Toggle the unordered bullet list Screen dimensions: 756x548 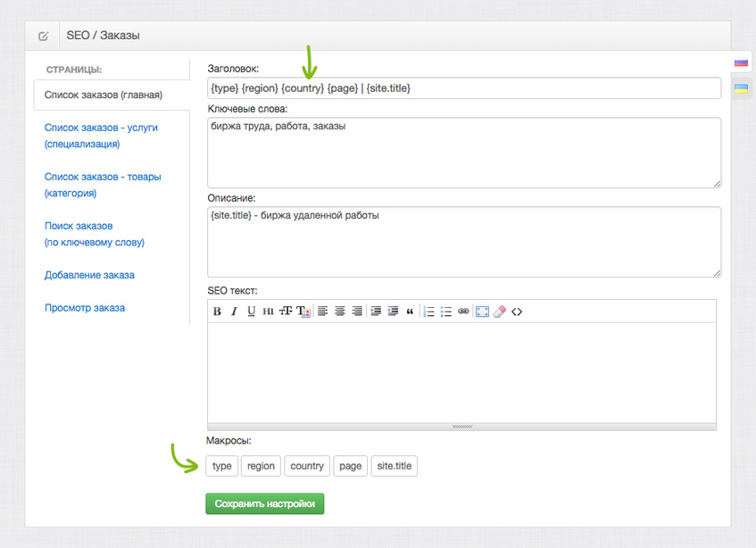[445, 311]
